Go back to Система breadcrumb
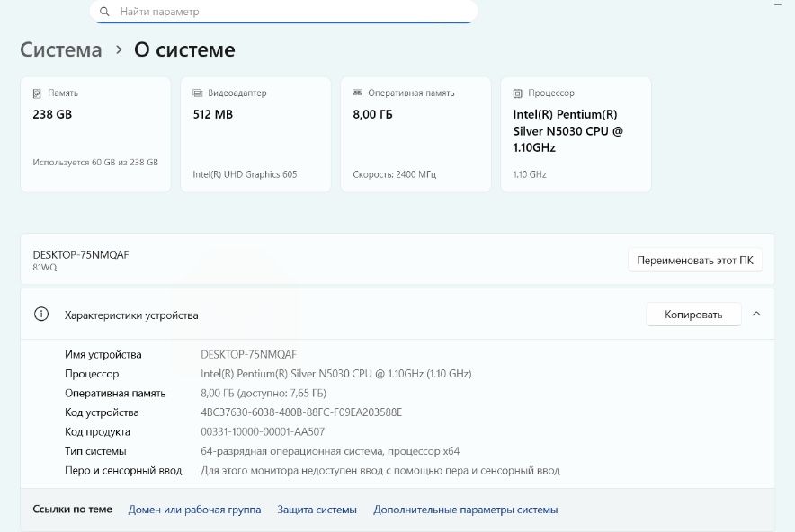 pyautogui.click(x=61, y=49)
